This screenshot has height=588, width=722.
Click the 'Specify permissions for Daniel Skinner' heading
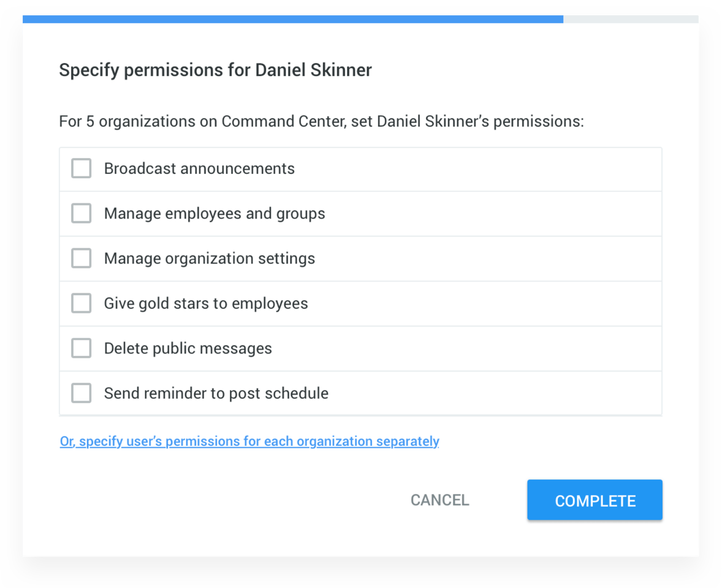[215, 70]
